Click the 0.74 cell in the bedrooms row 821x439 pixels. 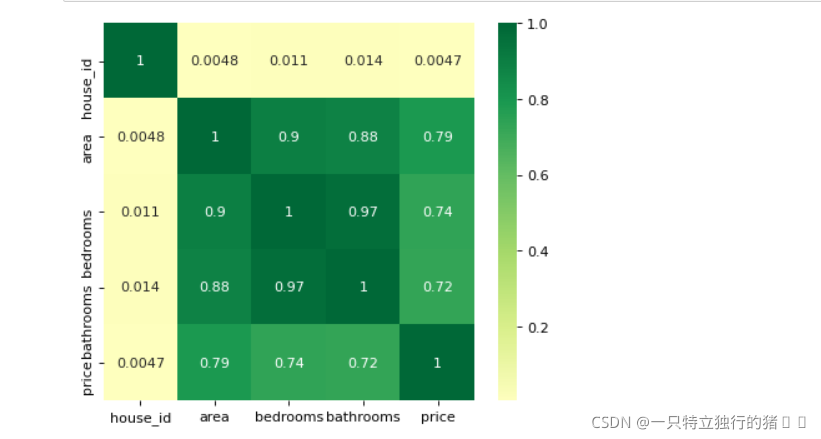pos(437,212)
